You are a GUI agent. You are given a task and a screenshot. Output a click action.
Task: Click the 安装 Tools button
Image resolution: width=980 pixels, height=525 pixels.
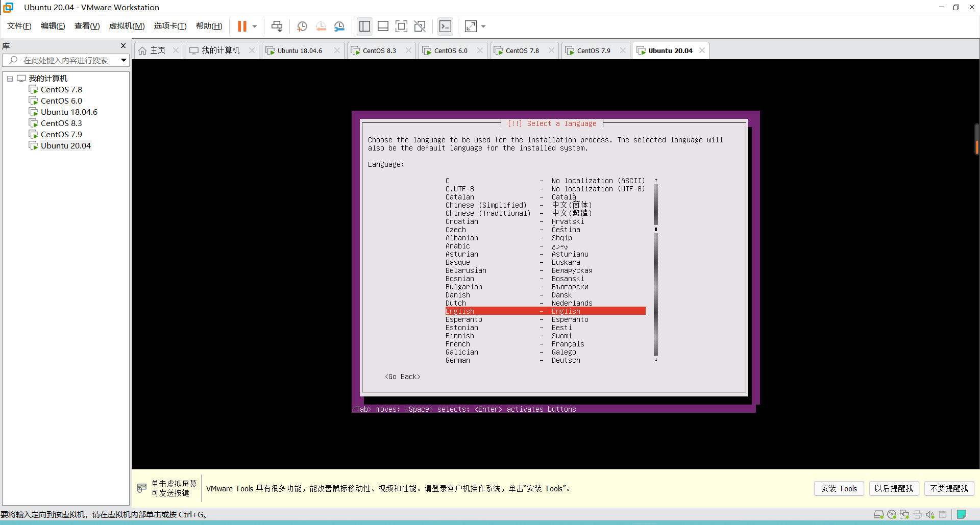tap(839, 488)
